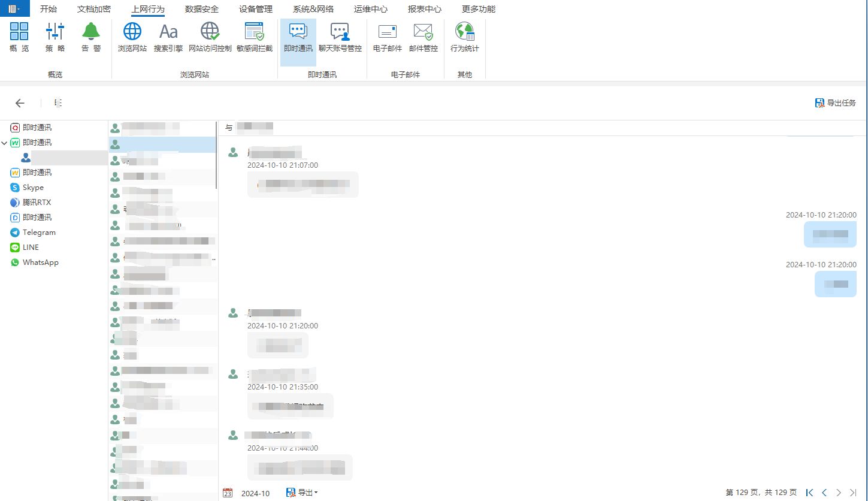
Task: Open 聊天账号管控 account control
Action: coord(340,38)
